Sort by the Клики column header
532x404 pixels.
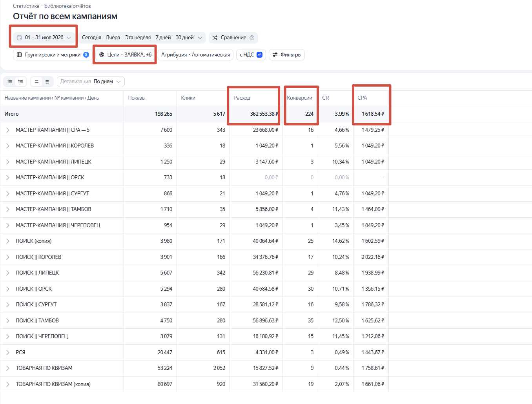point(188,98)
